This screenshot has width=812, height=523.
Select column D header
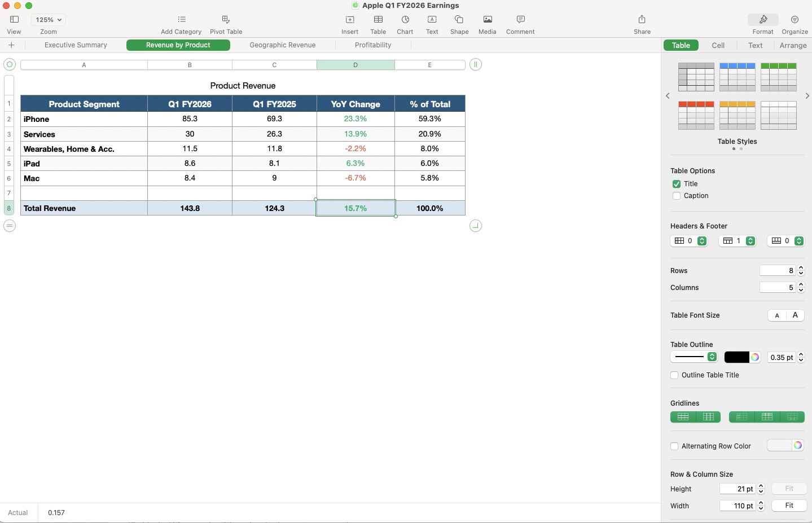355,65
